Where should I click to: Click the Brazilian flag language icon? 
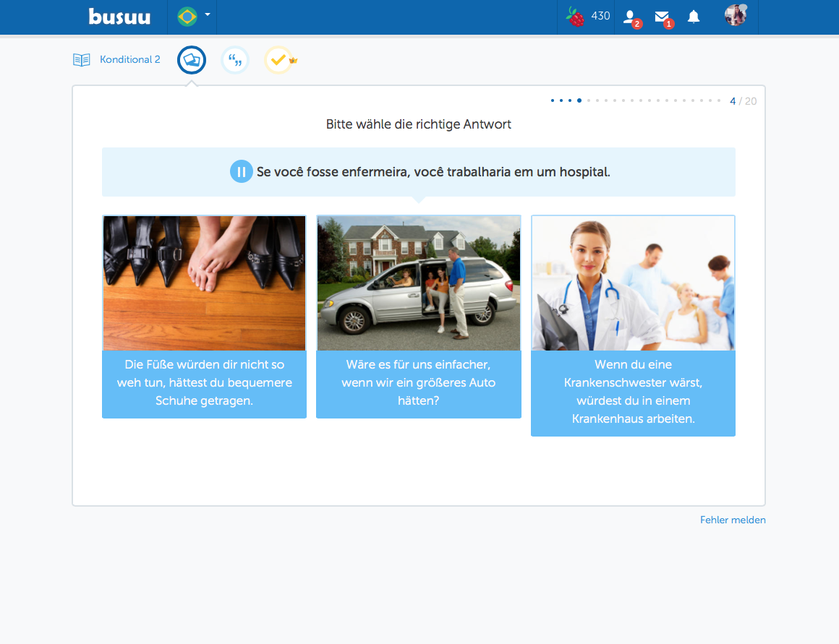[x=187, y=17]
